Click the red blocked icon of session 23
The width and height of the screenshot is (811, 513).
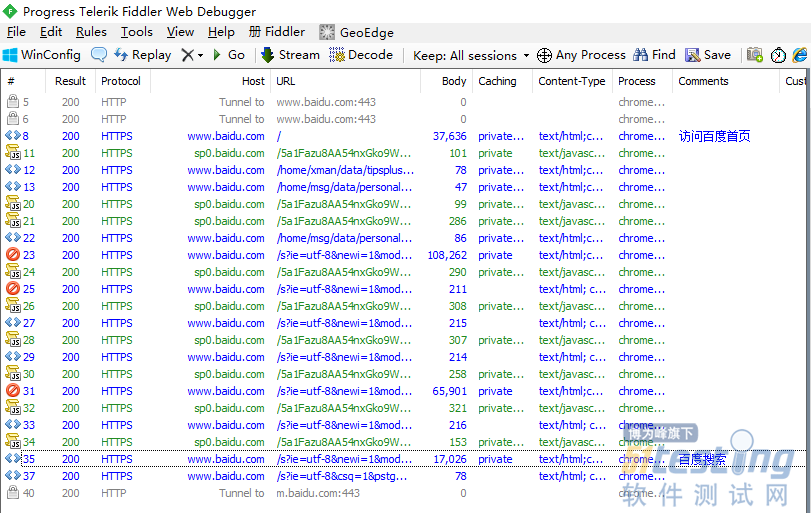13,254
